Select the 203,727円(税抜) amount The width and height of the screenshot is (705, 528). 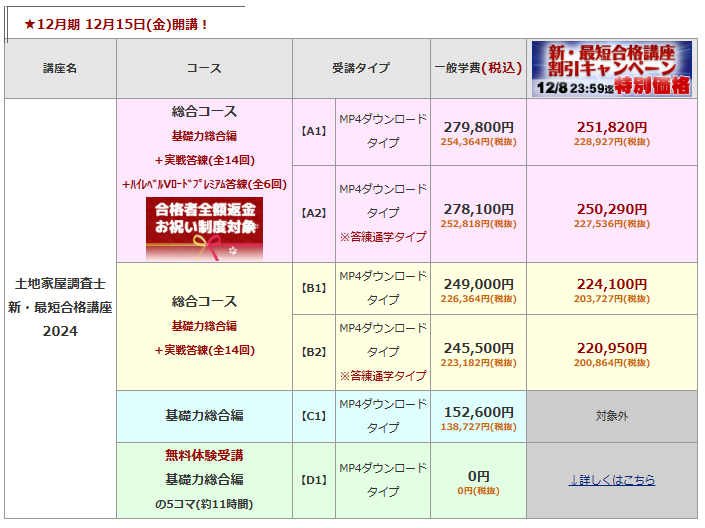point(611,299)
